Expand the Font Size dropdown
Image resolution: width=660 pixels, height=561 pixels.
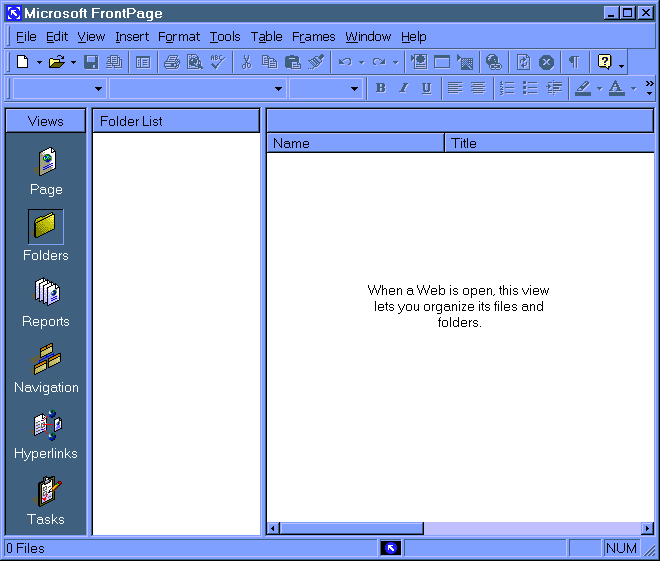pos(355,89)
